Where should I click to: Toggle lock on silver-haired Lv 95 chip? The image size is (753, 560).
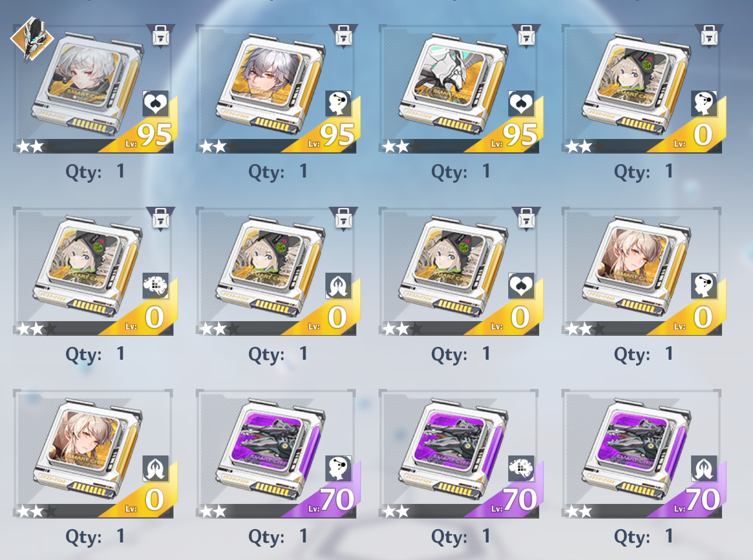pos(343,36)
